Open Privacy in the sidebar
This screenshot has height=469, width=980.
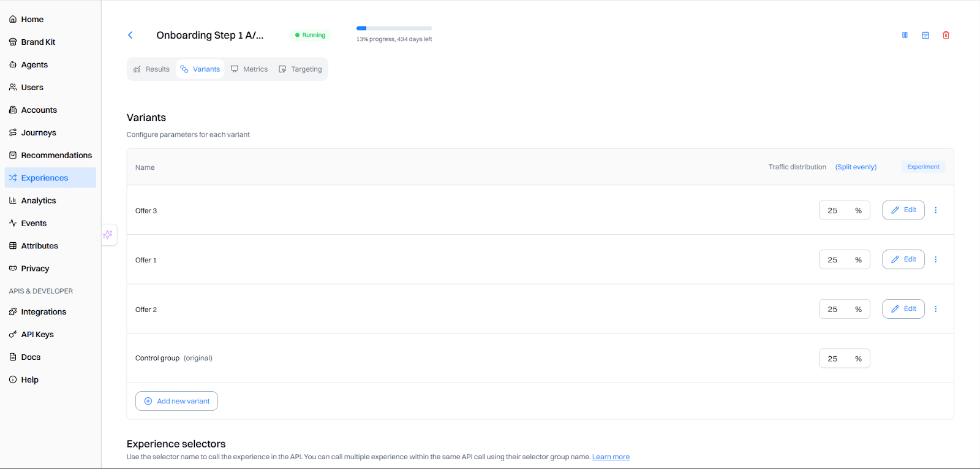[x=50, y=269]
